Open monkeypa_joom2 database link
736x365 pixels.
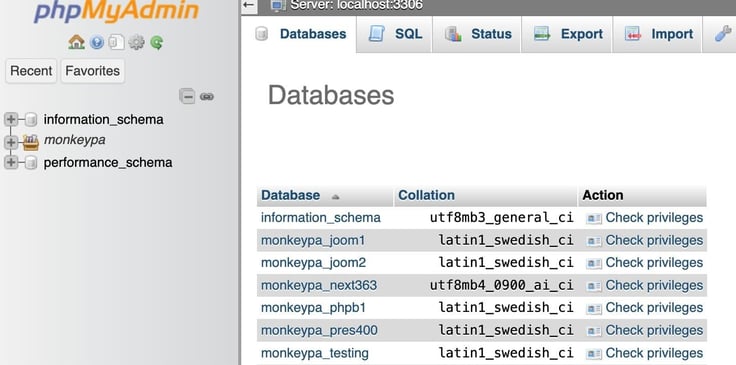tap(313, 263)
